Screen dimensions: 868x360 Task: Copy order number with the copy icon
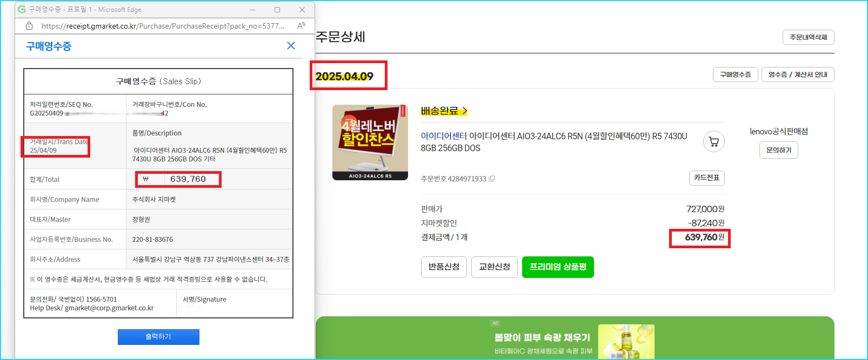[x=492, y=179]
